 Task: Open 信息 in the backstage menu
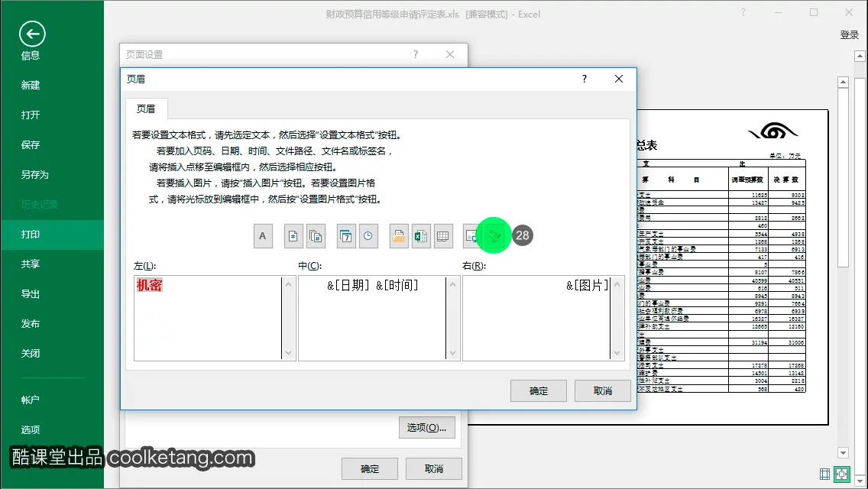click(x=31, y=55)
